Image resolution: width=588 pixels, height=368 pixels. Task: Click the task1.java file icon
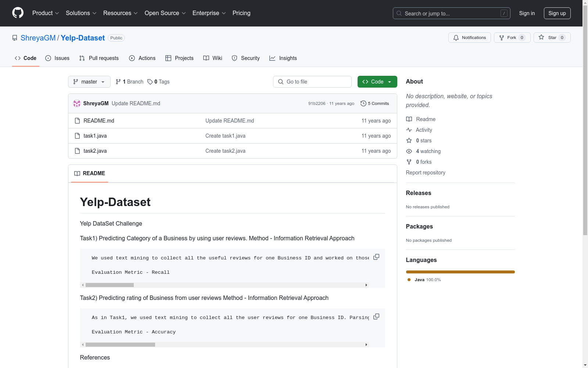pos(77,136)
